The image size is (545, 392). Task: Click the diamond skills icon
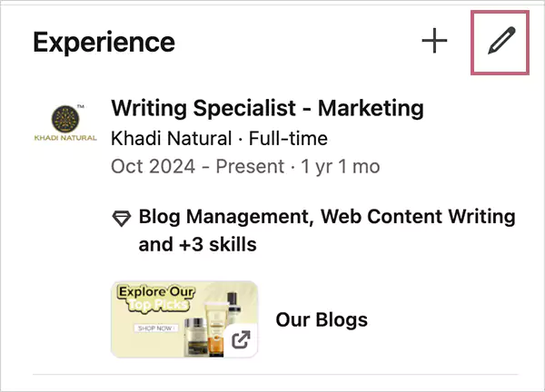coord(121,218)
